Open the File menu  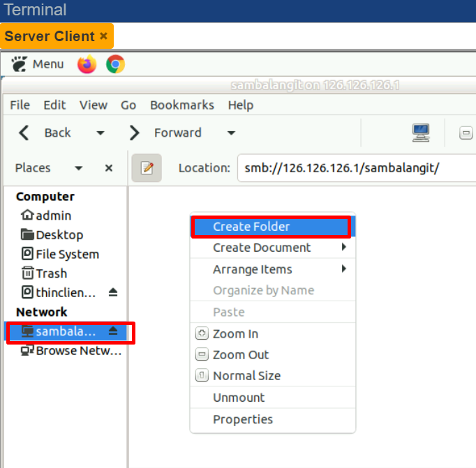point(20,105)
